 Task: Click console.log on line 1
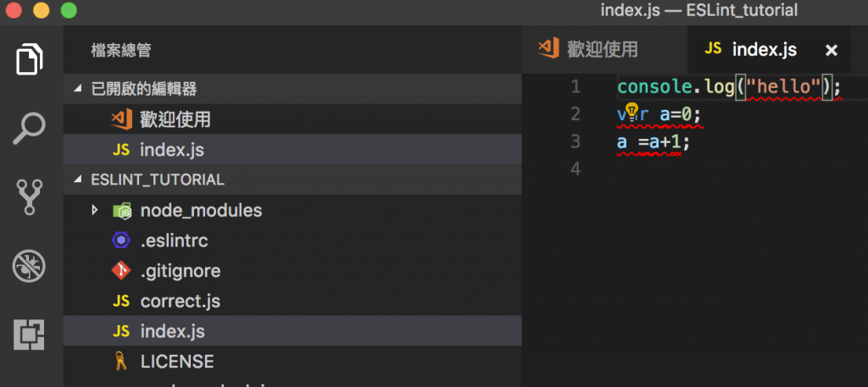pyautogui.click(x=675, y=87)
